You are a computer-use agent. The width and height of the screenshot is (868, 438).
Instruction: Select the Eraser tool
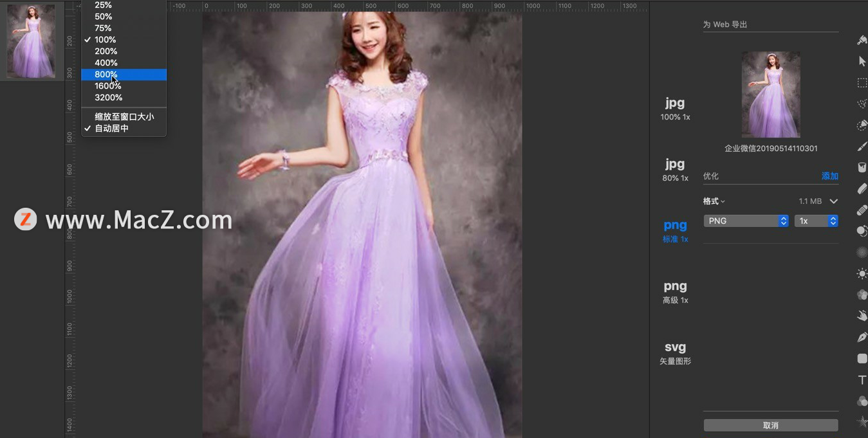(x=862, y=188)
